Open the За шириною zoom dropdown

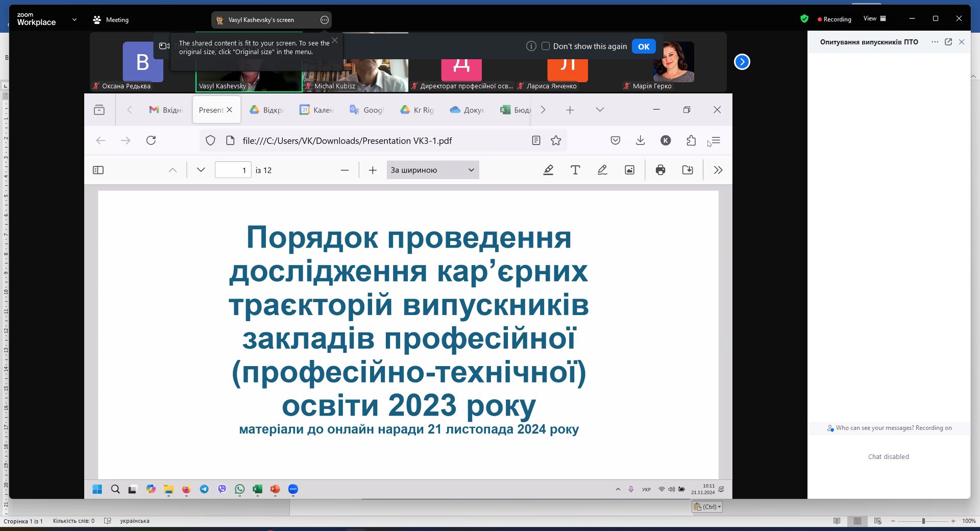tap(432, 170)
